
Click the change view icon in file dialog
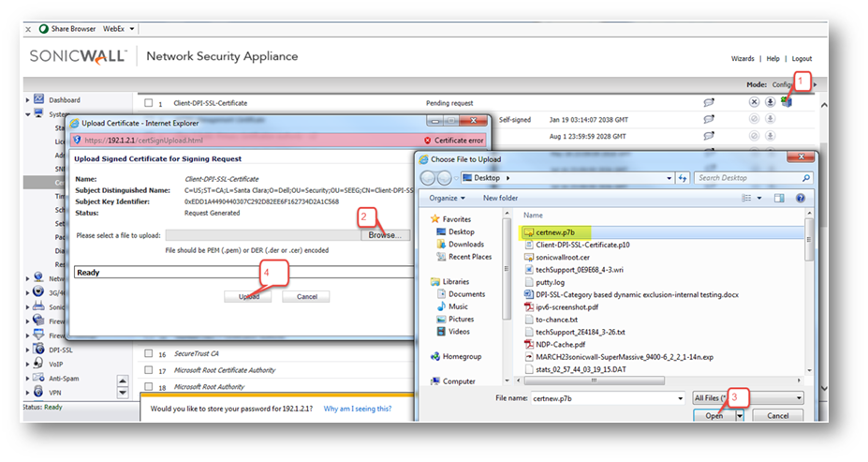tap(747, 198)
